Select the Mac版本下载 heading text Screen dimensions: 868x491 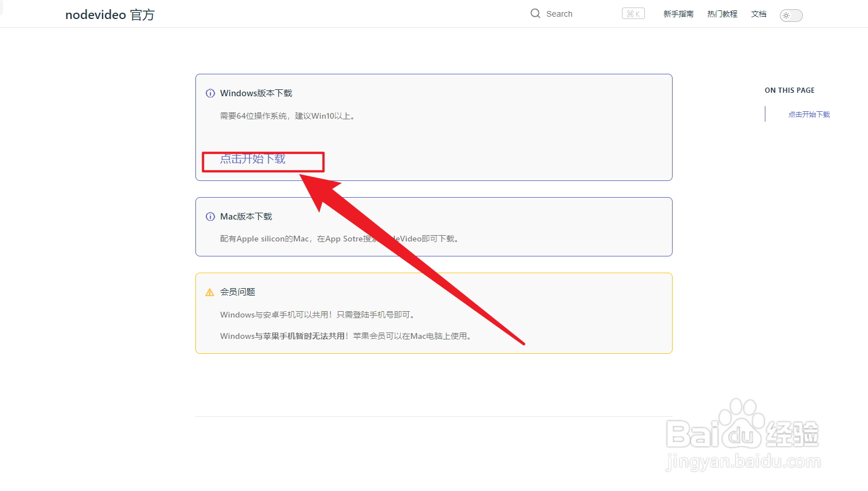pyautogui.click(x=246, y=217)
